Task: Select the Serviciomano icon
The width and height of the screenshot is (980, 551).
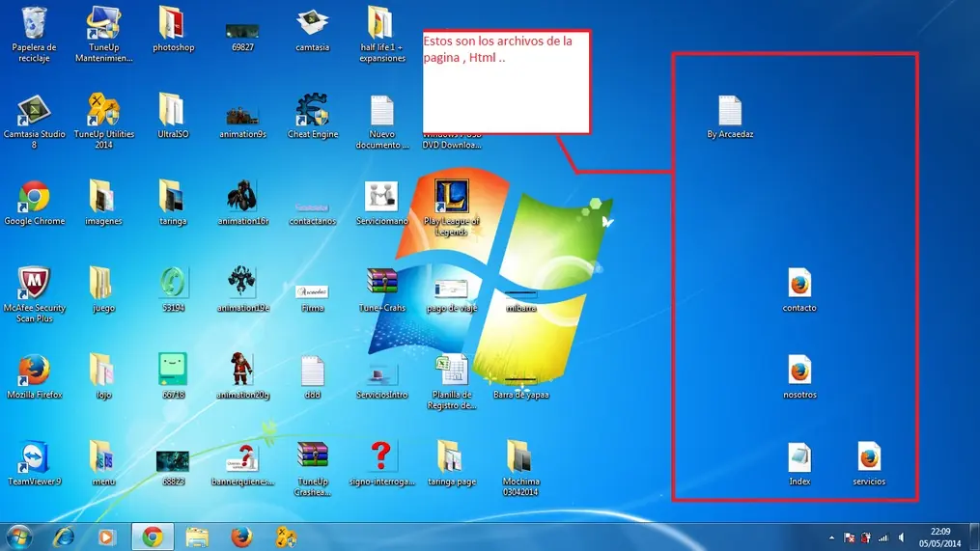Action: (382, 198)
